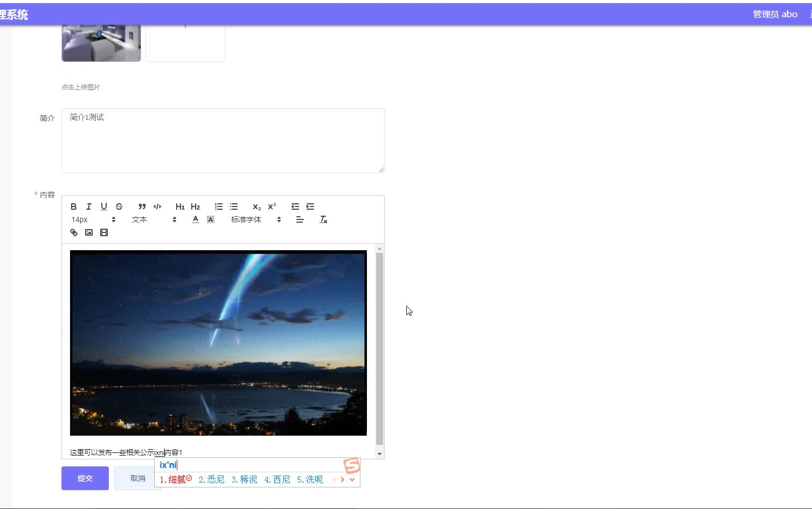
Task: Toggle italic formatting in editor
Action: coord(89,207)
